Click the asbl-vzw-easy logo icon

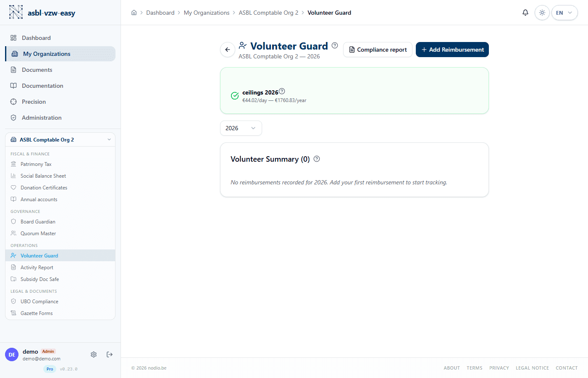16,12
